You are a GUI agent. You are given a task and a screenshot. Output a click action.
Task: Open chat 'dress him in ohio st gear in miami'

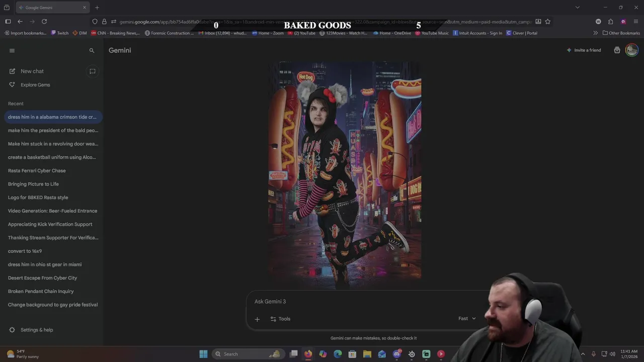point(53,264)
